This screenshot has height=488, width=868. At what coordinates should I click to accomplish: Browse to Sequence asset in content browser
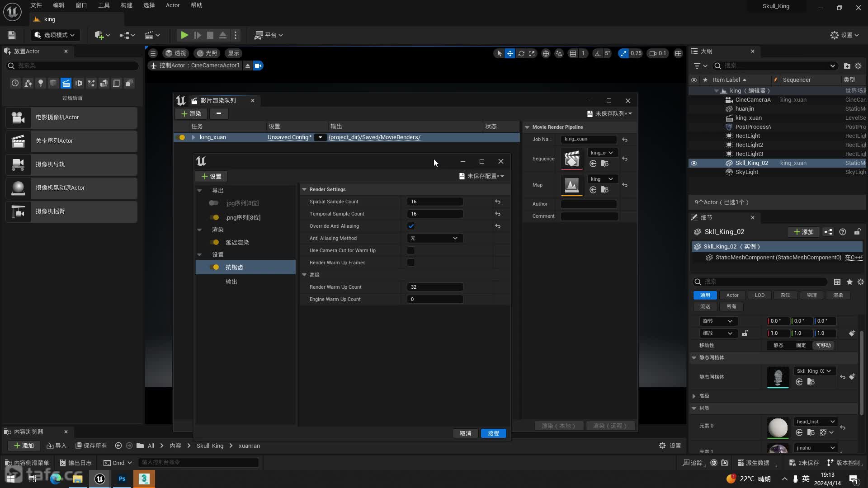[x=605, y=164]
